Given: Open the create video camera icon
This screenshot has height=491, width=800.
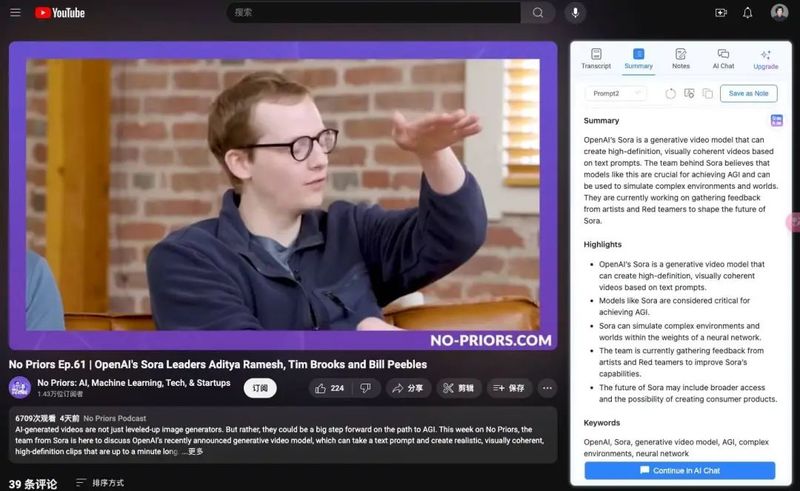Looking at the screenshot, I should [x=721, y=13].
